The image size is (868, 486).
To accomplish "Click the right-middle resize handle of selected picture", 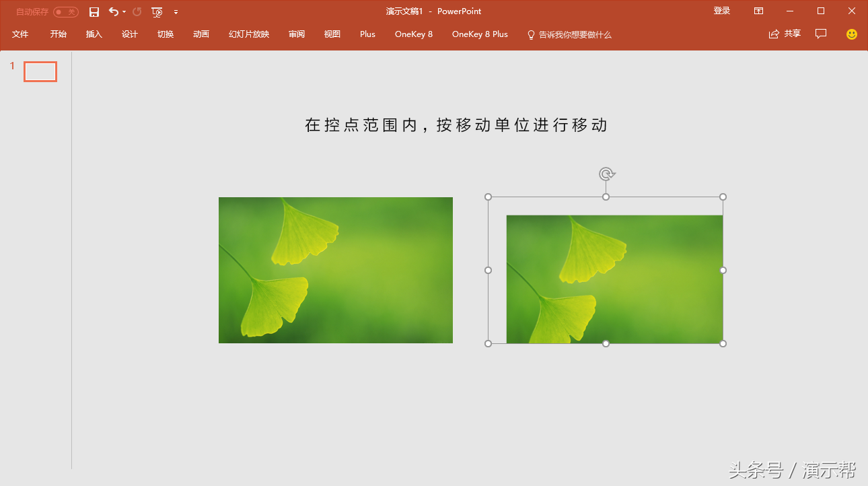I will 723,271.
